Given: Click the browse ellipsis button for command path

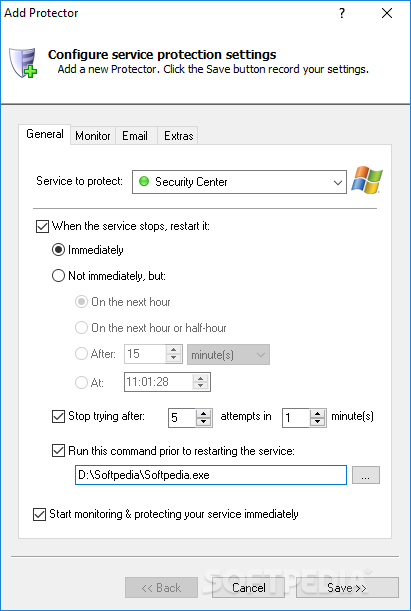Looking at the screenshot, I should (x=365, y=475).
